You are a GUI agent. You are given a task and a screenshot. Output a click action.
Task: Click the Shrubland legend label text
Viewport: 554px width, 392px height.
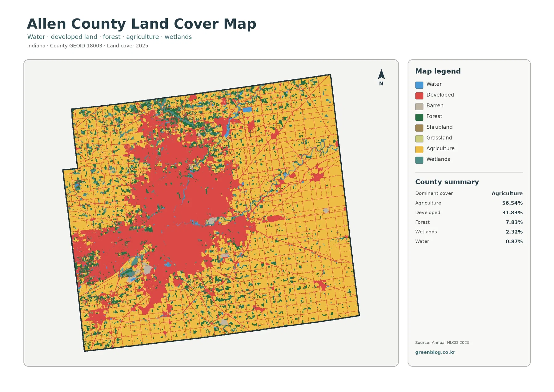click(440, 127)
